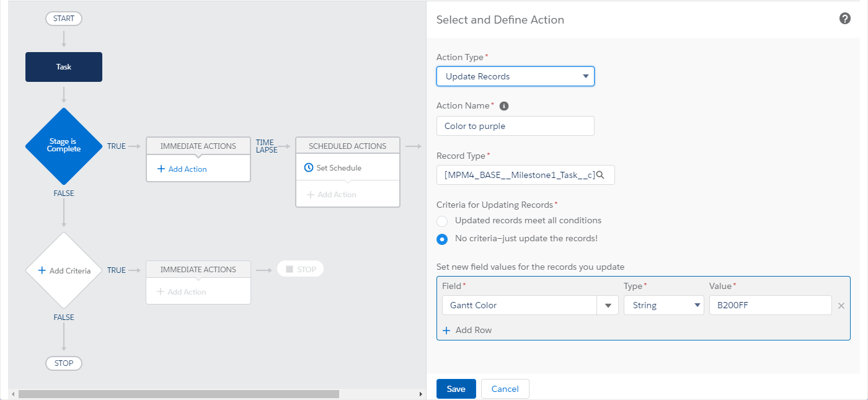
Task: Open the Action Type dropdown
Action: [515, 76]
